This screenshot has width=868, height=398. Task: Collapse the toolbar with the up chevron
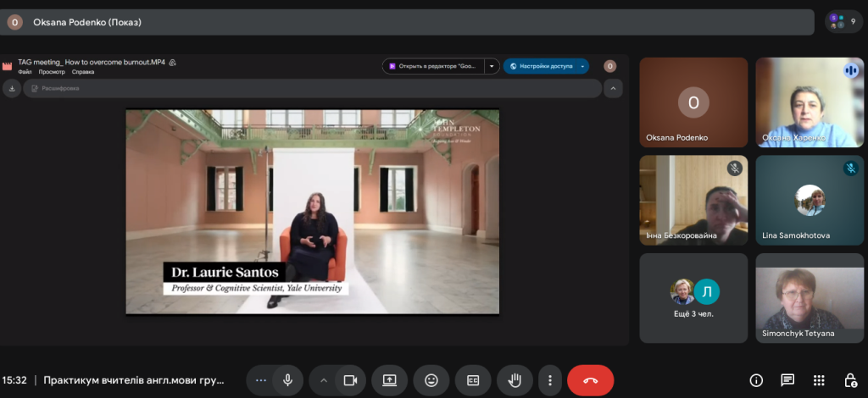pyautogui.click(x=612, y=88)
